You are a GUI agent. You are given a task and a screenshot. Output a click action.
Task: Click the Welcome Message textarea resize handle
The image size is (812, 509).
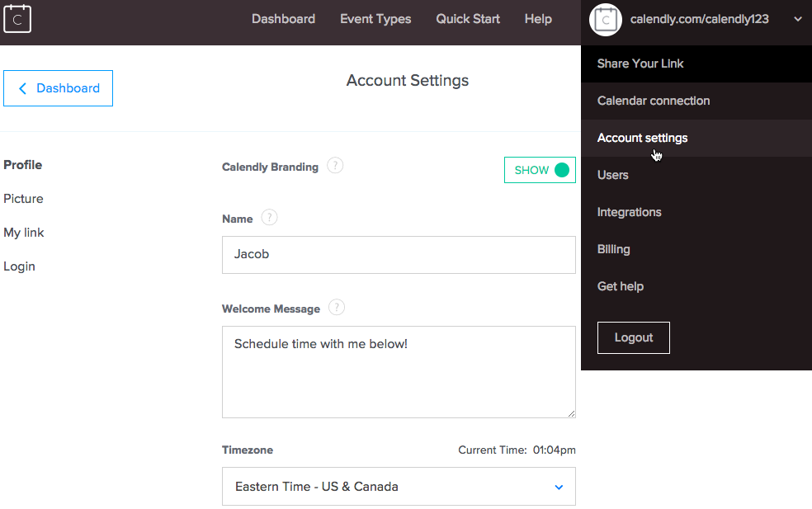(x=571, y=413)
